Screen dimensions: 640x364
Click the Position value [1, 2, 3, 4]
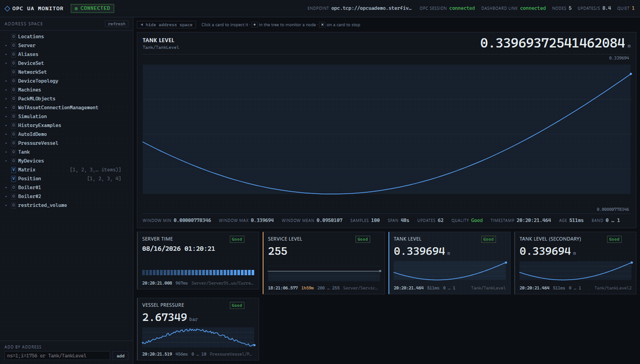(x=104, y=178)
